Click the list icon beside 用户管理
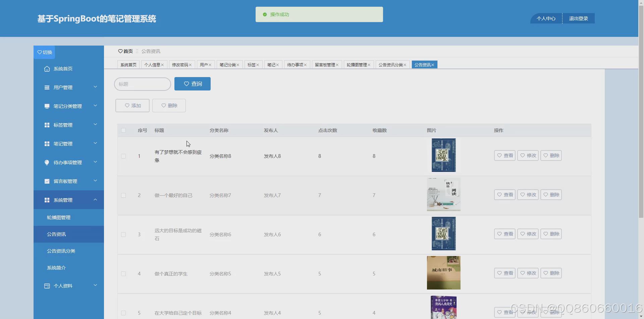644x319 pixels. click(x=47, y=87)
